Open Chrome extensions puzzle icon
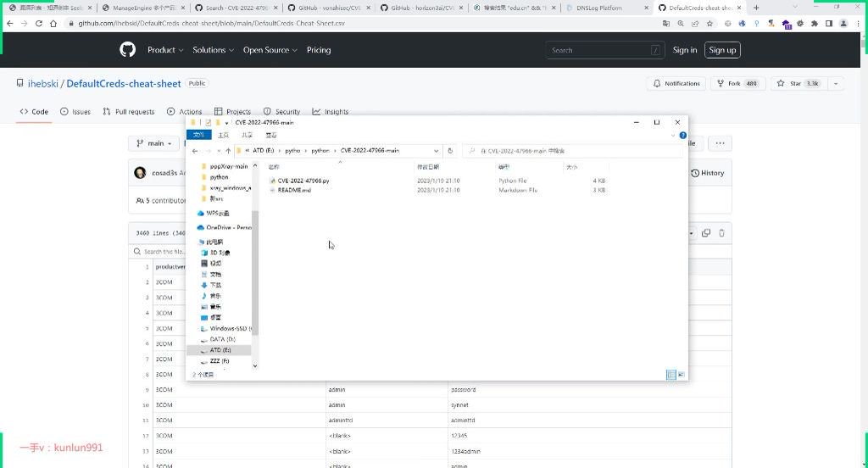 pos(815,23)
